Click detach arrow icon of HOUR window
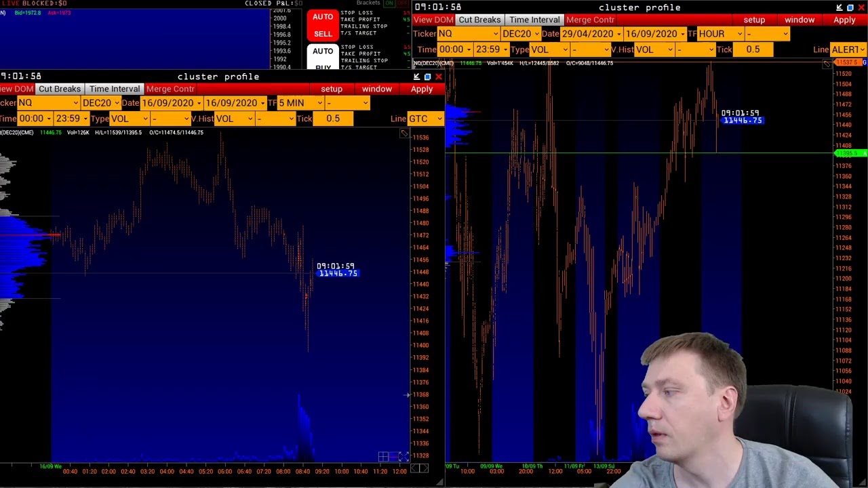Screen dimensions: 868x488 840,7
